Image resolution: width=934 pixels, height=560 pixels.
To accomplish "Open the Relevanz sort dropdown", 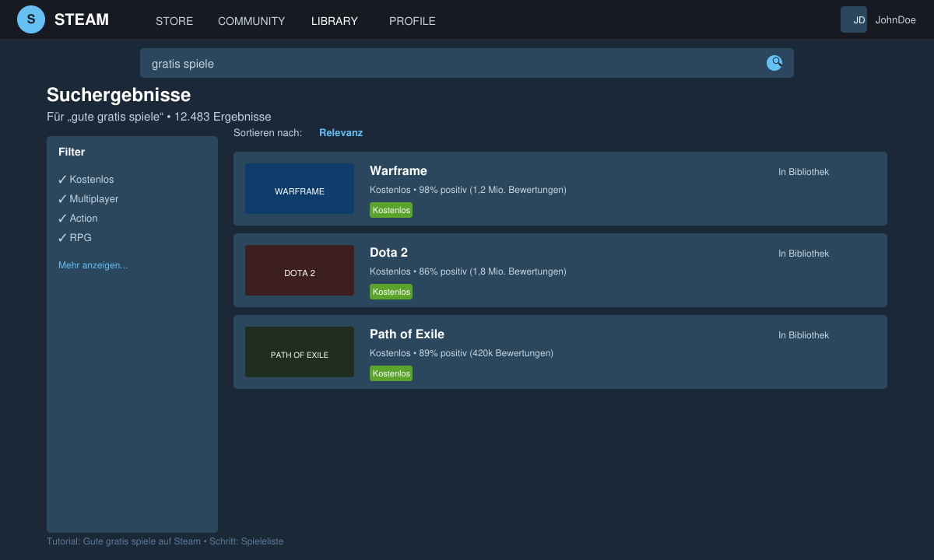I will coord(341,133).
